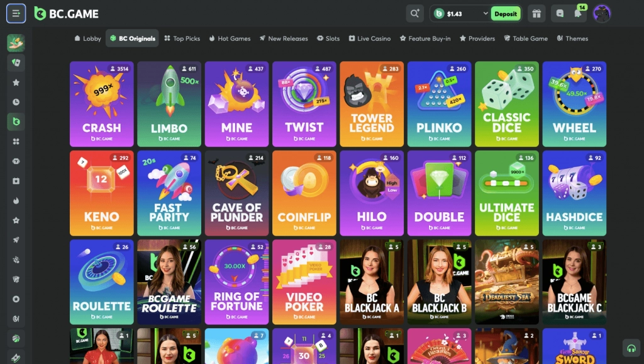644x364 pixels.
Task: Launch the Ring of Fortune game card
Action: (x=237, y=282)
